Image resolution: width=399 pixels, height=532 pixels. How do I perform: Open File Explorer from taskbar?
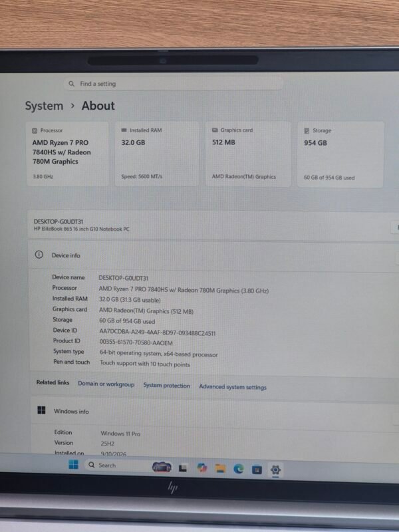click(220, 469)
